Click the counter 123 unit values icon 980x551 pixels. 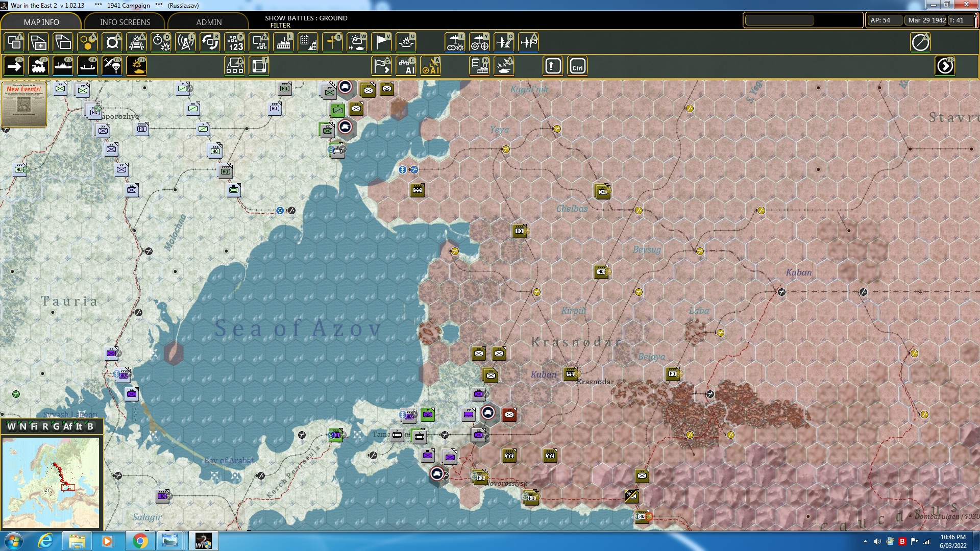point(235,42)
